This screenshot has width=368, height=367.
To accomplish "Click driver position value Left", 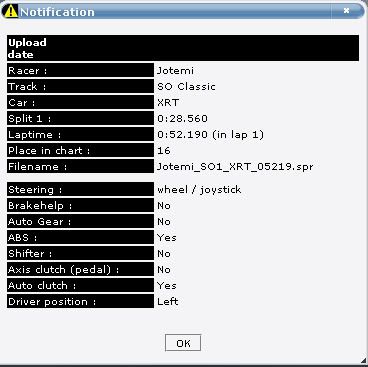I will [x=168, y=302].
